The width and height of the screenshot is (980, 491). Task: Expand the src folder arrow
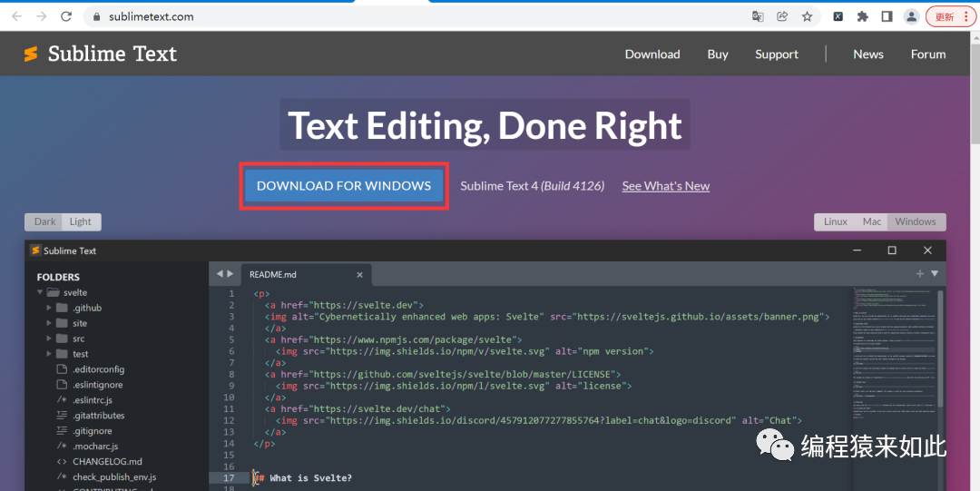[49, 339]
